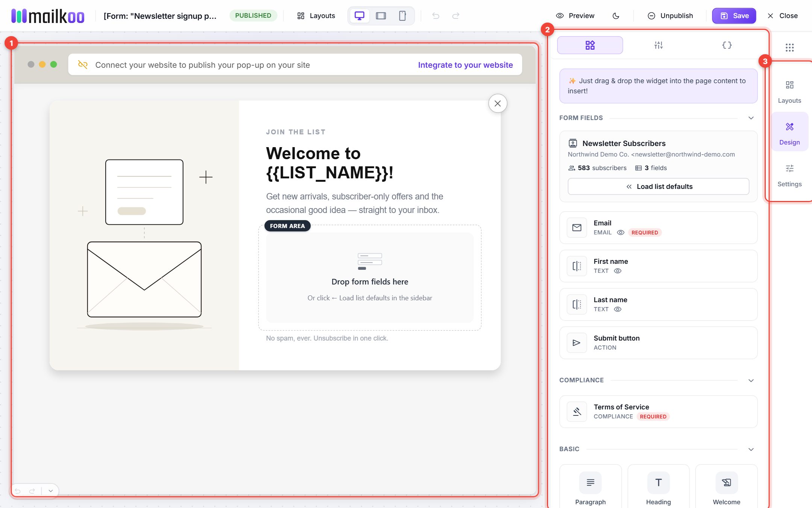This screenshot has width=812, height=508.
Task: Collapse the Form Fields section
Action: pos(751,118)
